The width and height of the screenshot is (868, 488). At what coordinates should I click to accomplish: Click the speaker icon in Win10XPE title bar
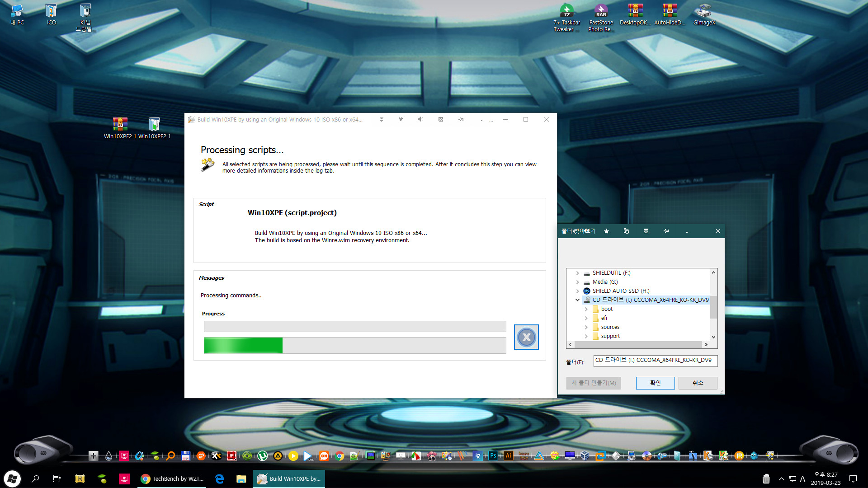pyautogui.click(x=421, y=119)
